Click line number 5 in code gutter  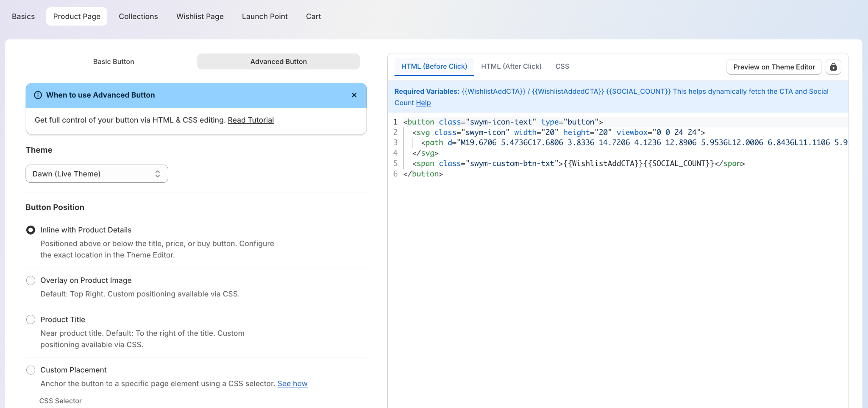(395, 163)
